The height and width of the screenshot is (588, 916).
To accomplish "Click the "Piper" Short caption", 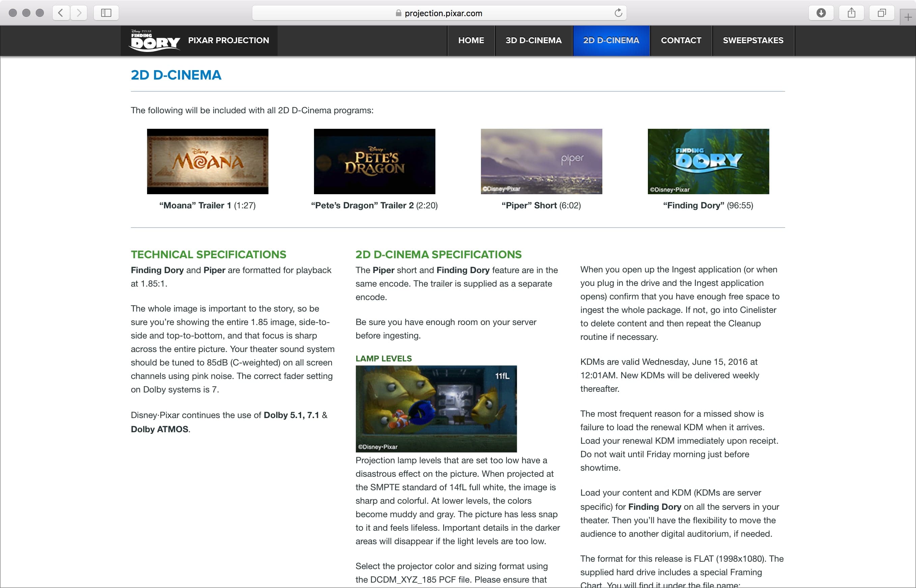I will [x=541, y=206].
